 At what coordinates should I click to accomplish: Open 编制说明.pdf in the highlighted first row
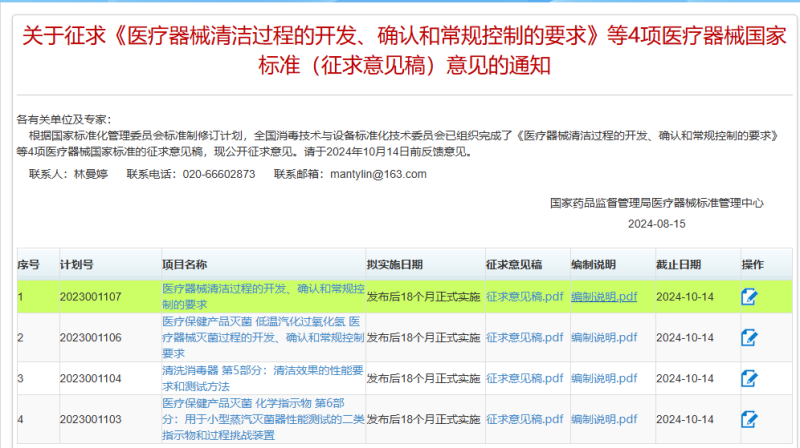(603, 296)
